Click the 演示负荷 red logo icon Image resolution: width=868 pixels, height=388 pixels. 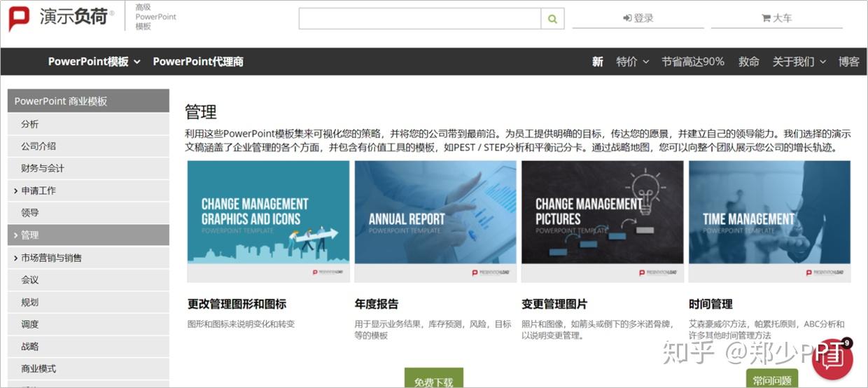tap(19, 19)
